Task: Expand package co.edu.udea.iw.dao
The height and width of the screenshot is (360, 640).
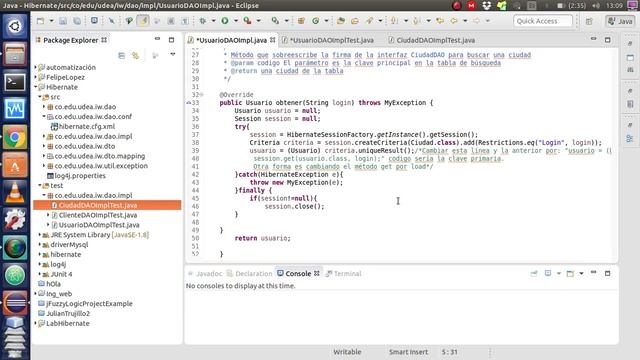Action: [x=44, y=107]
